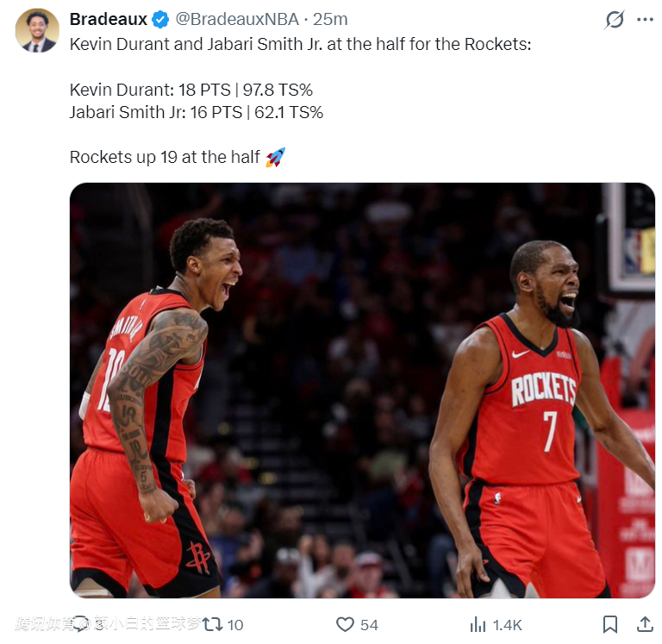Enlarge the Rockets players celebration photo
The width and height of the screenshot is (662, 644).
pyautogui.click(x=362, y=391)
